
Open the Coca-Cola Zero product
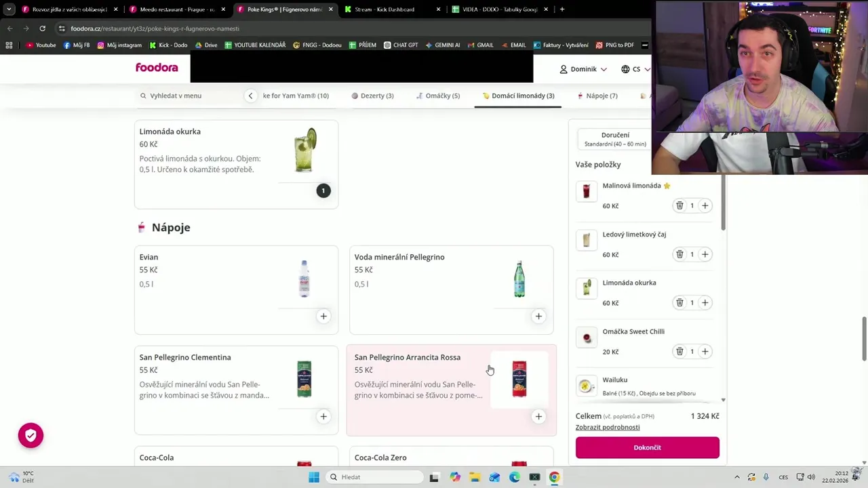(x=451, y=457)
